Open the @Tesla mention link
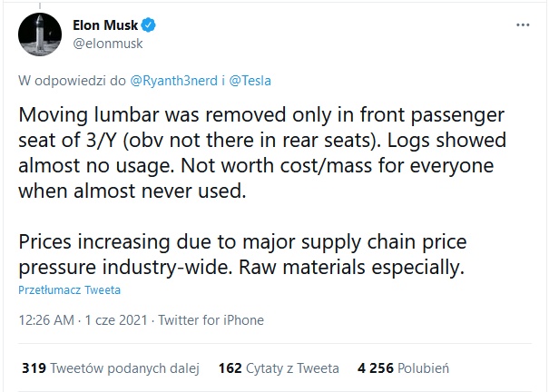The image size is (549, 392). click(x=250, y=81)
